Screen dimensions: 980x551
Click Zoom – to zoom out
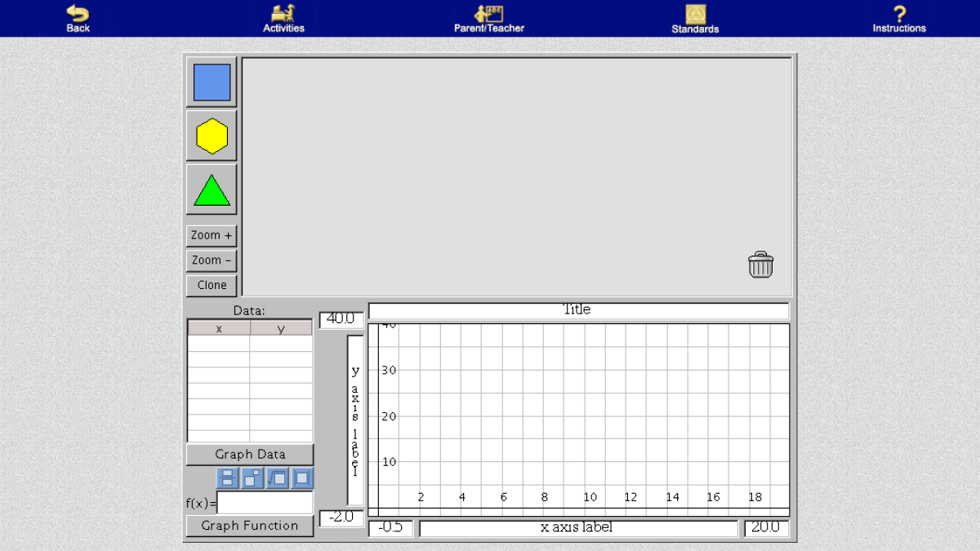tap(211, 260)
